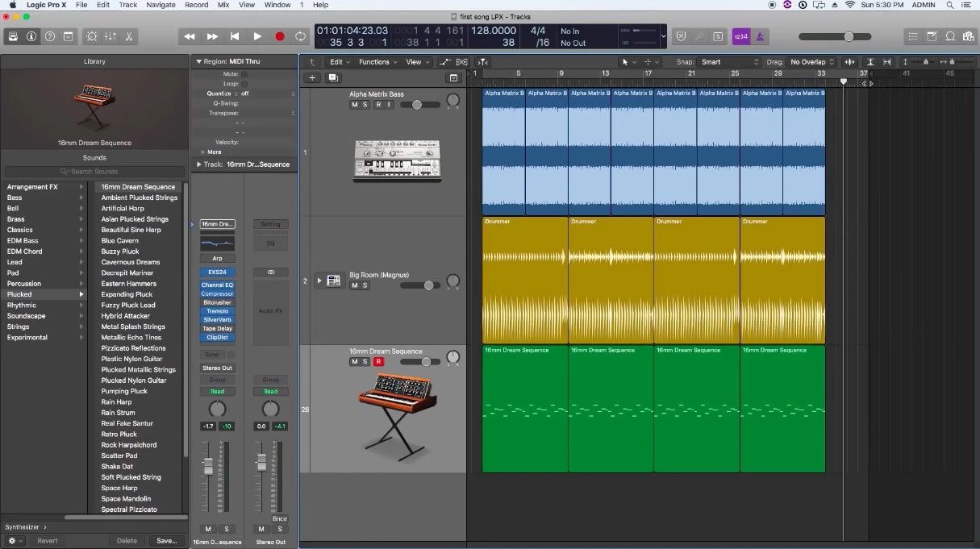This screenshot has height=549, width=980.
Task: Click the Duplicate Track icon
Action: click(x=333, y=77)
